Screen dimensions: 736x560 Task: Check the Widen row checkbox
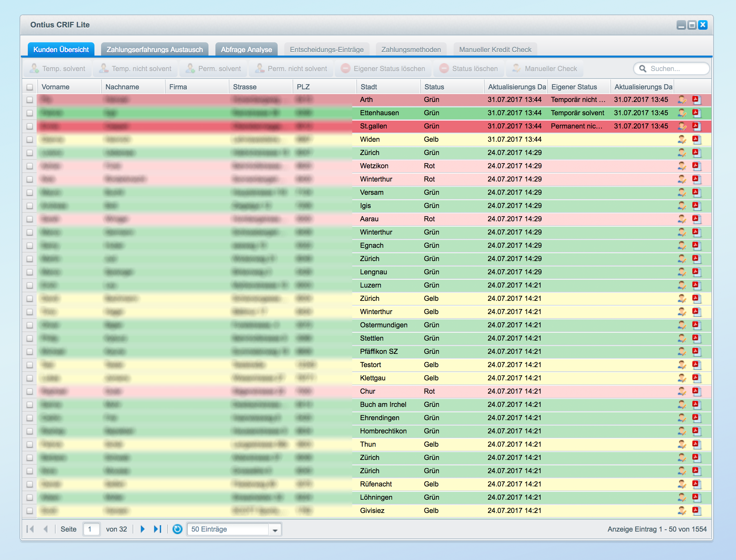click(x=30, y=140)
